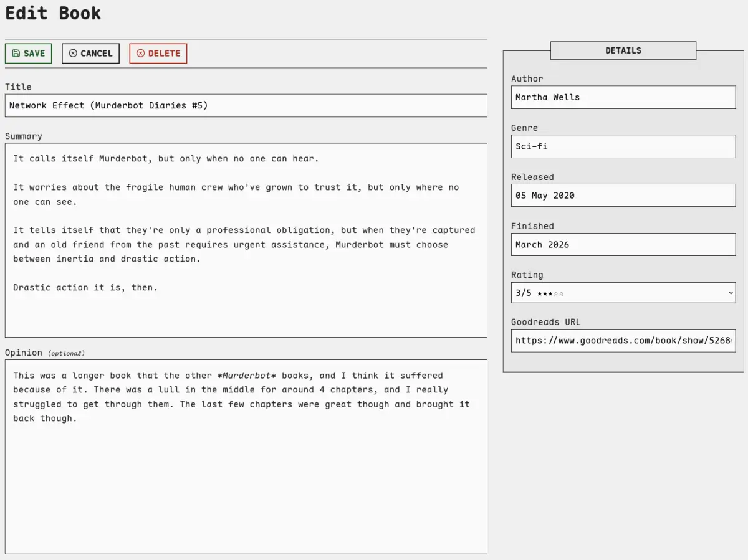Screen dimensions: 748x560
Task: Click the Edit Book page heading
Action: 53,13
